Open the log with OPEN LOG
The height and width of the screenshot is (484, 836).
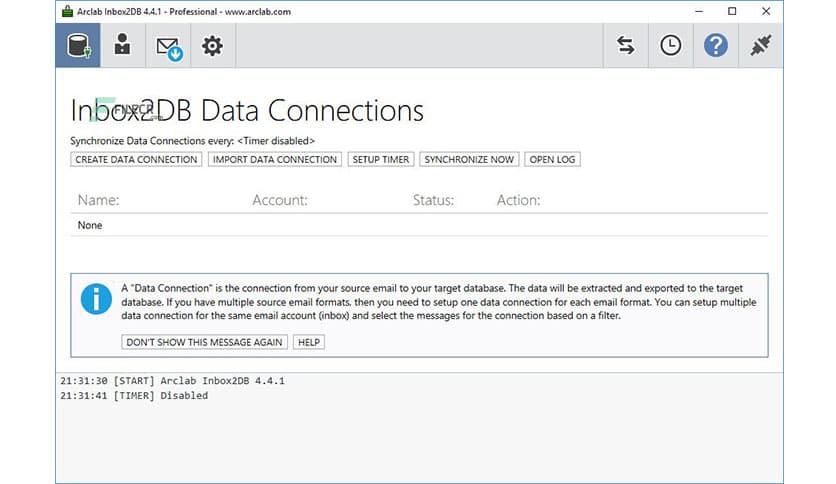click(552, 159)
